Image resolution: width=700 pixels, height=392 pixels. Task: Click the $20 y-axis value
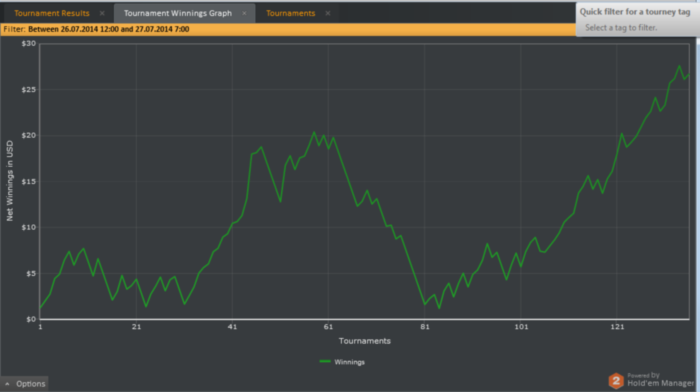click(29, 136)
